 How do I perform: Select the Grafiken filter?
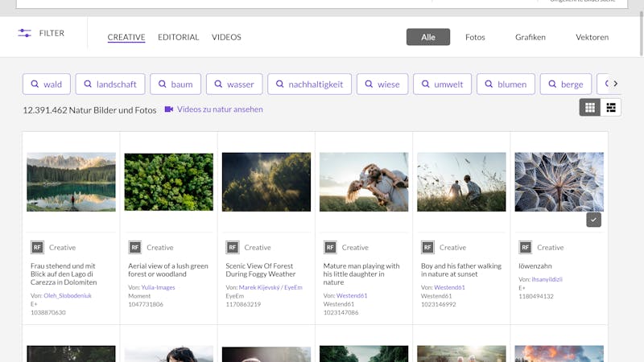coord(530,37)
